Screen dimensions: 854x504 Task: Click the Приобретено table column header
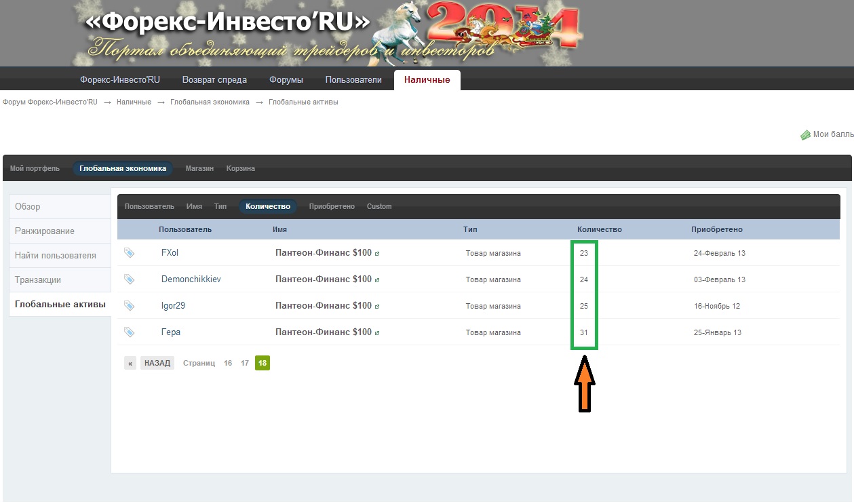point(717,229)
